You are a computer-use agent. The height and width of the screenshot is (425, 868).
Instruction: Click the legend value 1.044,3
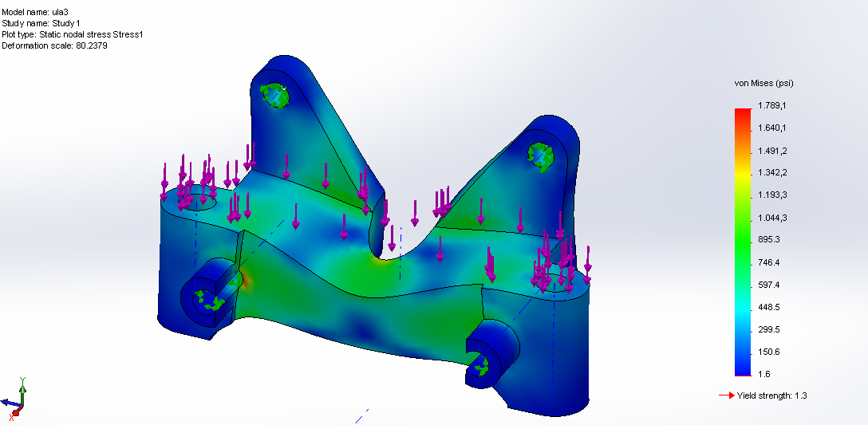772,218
